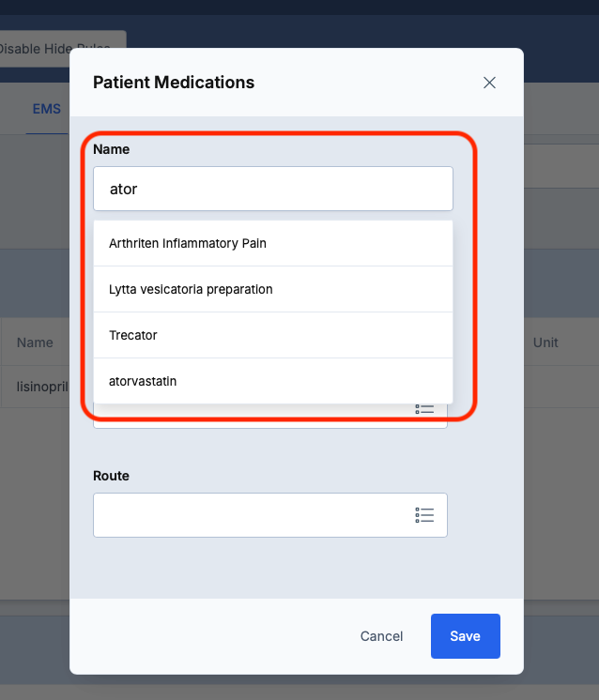Image resolution: width=599 pixels, height=700 pixels.
Task: Switch to the EMS tab
Action: tap(46, 109)
